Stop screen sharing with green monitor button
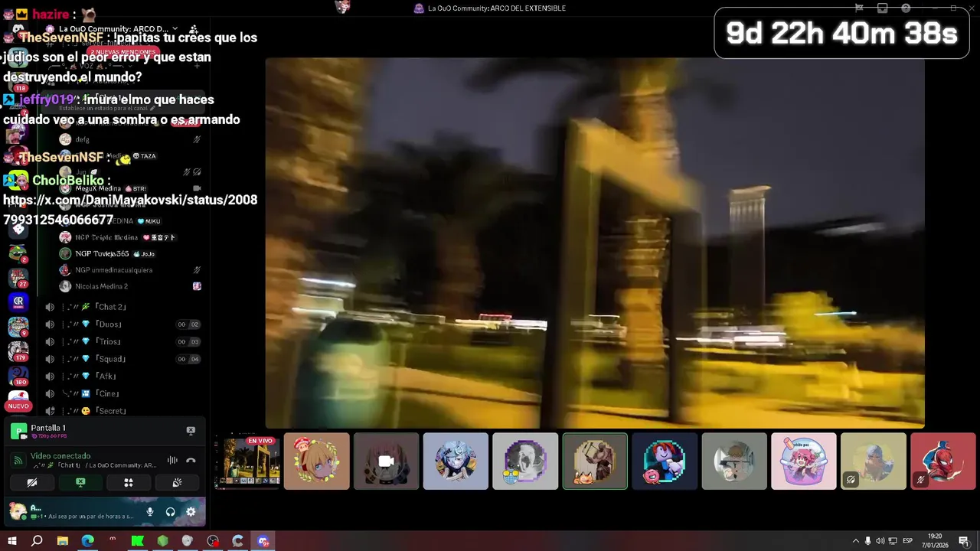This screenshot has width=980, height=551. (x=80, y=483)
